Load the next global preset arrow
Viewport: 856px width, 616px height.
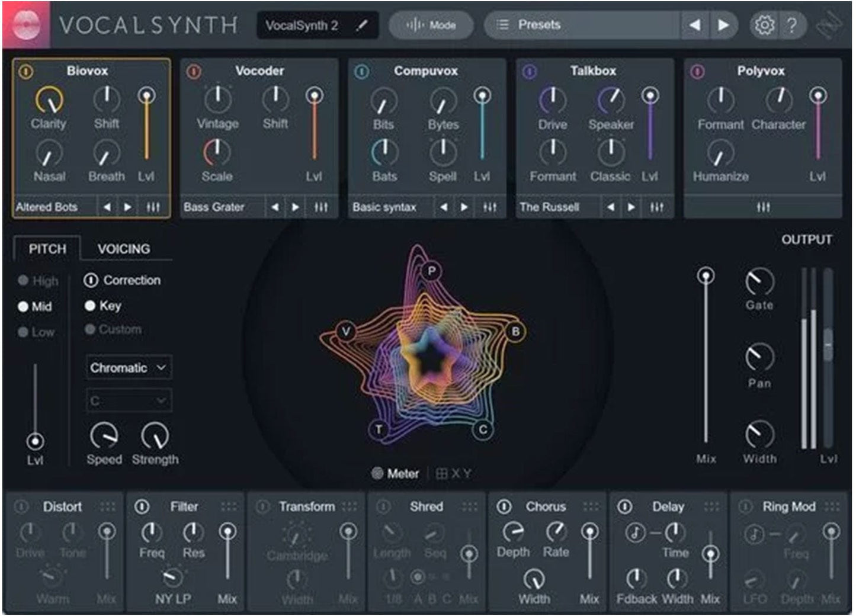[x=723, y=25]
